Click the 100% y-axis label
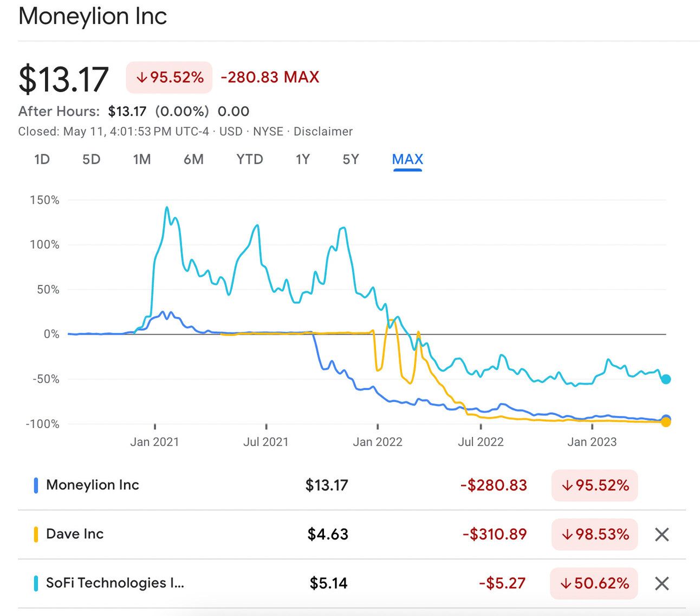The height and width of the screenshot is (616, 700). click(44, 245)
